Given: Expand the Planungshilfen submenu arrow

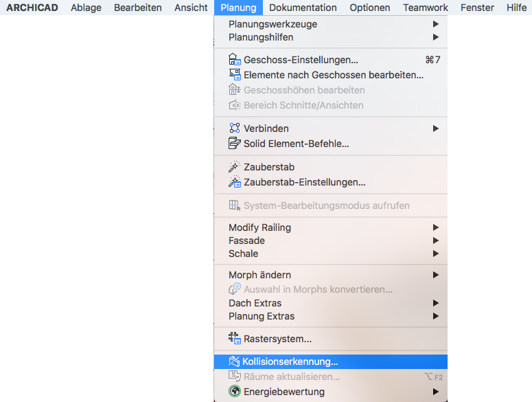Looking at the screenshot, I should pyautogui.click(x=436, y=37).
